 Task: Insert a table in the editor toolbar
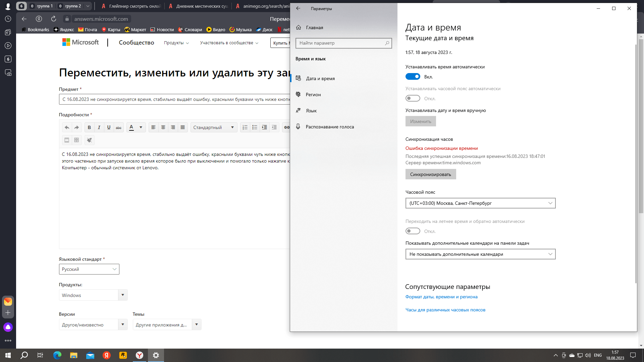click(76, 140)
